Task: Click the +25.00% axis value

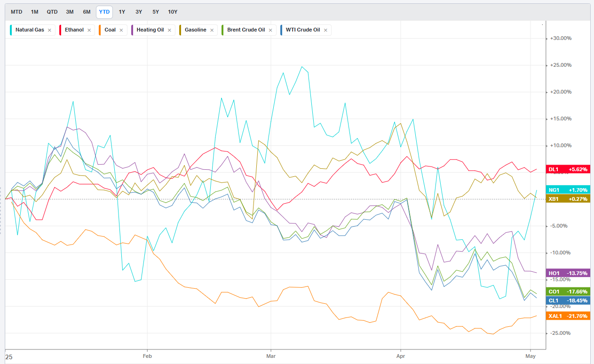Action: 561,65
